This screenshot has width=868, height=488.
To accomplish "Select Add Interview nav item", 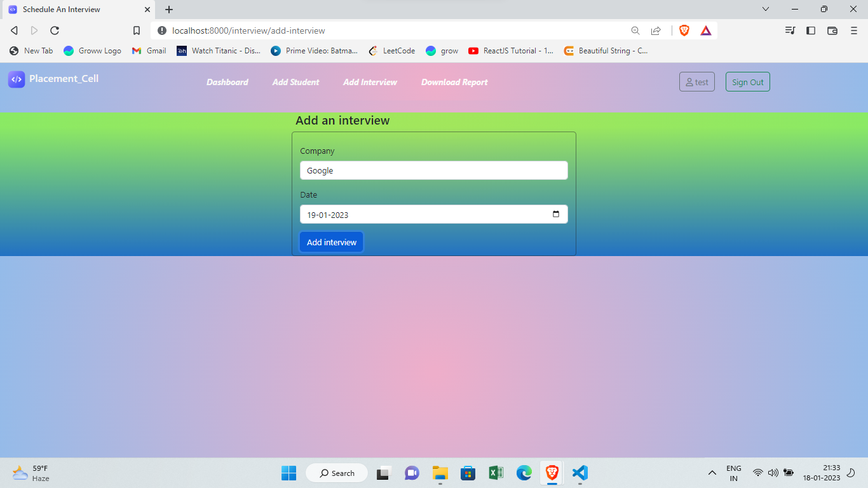I will tap(370, 82).
